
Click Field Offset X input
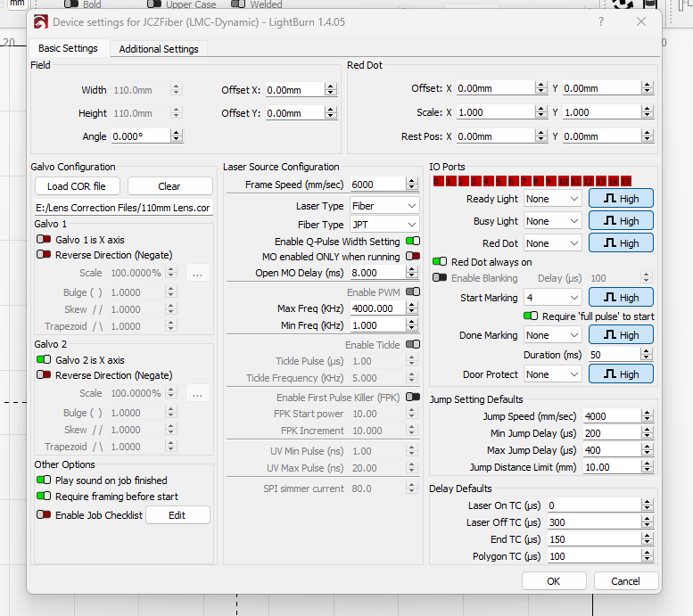pos(295,90)
